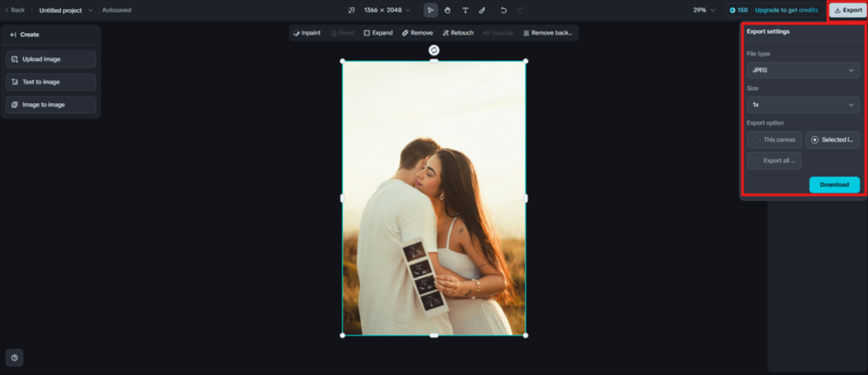Viewport: 868px width, 375px height.
Task: Choose the Blend tool
Action: [342, 33]
